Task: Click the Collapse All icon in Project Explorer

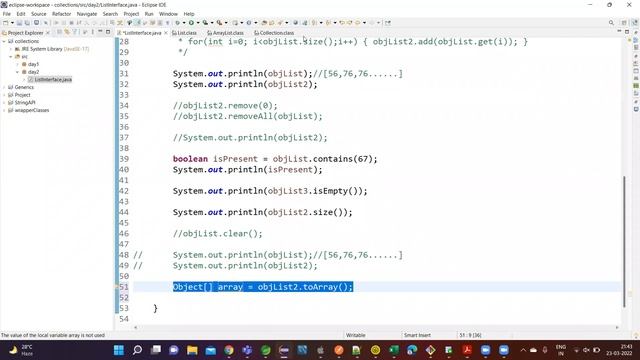Action: click(x=59, y=32)
